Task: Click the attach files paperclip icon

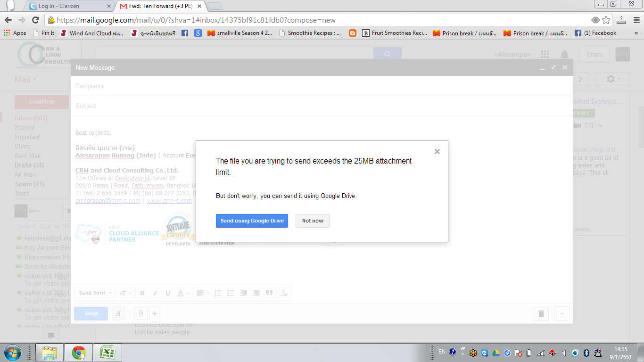Action: [140, 313]
